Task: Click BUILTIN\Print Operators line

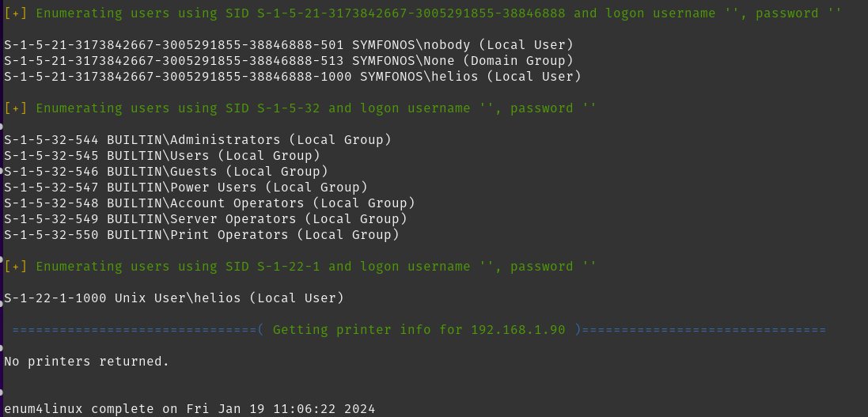Action: pyautogui.click(x=202, y=234)
